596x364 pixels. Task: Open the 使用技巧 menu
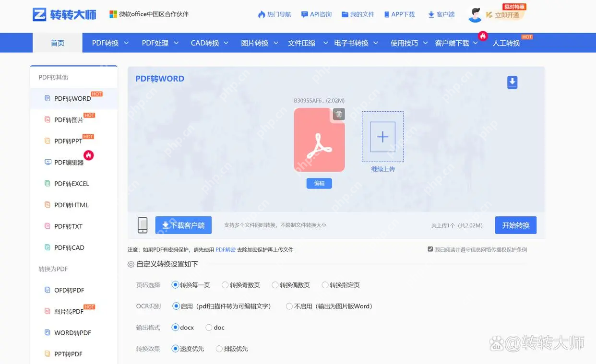point(405,42)
